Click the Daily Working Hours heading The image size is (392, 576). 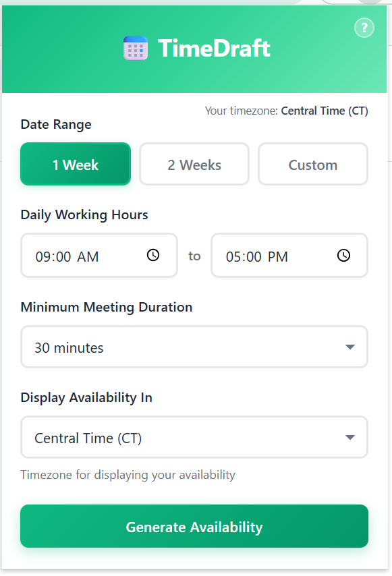coord(84,214)
